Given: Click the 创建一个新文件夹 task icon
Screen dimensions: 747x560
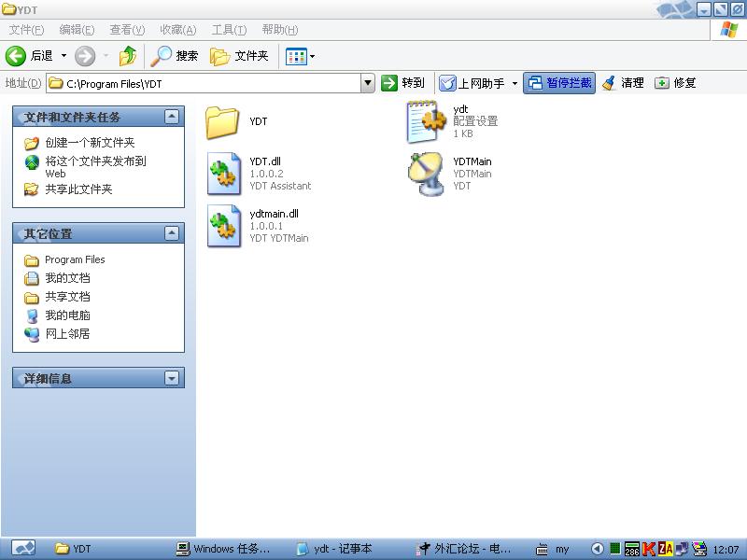Looking at the screenshot, I should tap(32, 143).
